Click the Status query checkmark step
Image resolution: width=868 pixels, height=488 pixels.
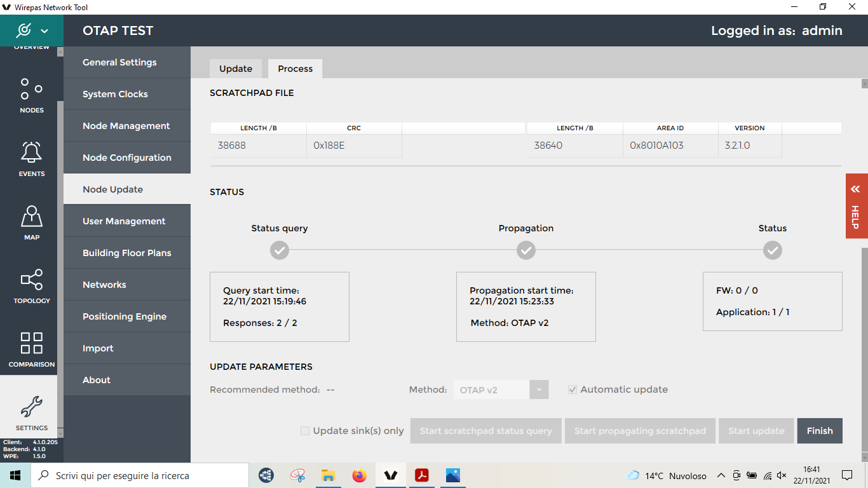tap(280, 250)
